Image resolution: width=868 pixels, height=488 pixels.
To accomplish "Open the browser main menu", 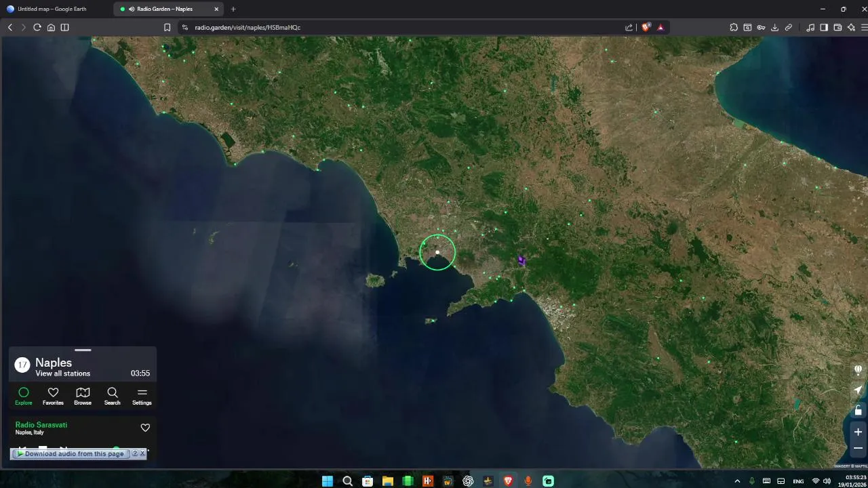I will 864,27.
